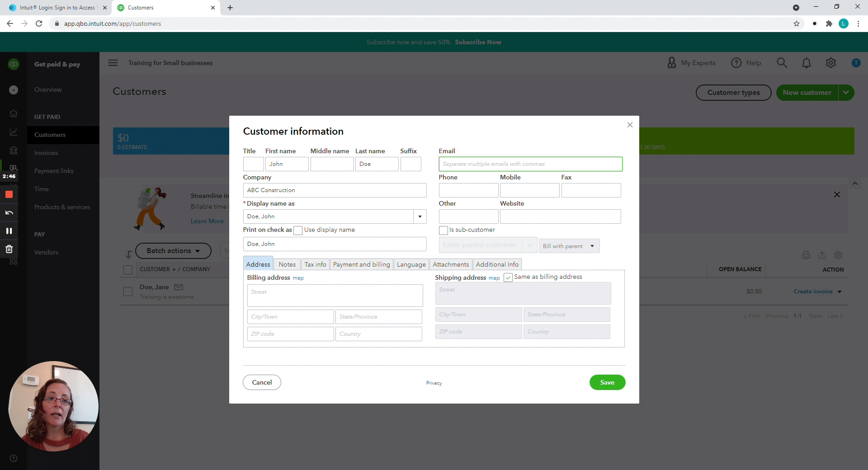Image resolution: width=868 pixels, height=470 pixels.
Task: Open the settings gear icon in header
Action: click(x=830, y=63)
